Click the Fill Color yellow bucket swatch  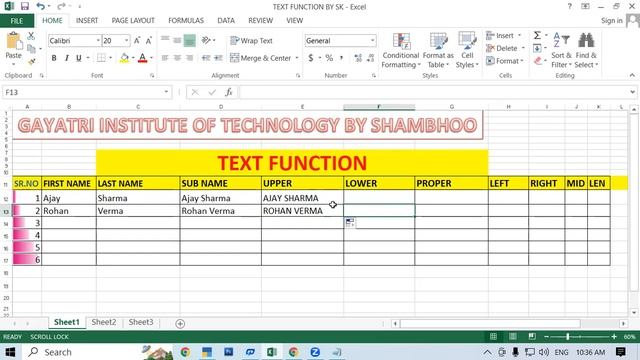click(x=124, y=58)
